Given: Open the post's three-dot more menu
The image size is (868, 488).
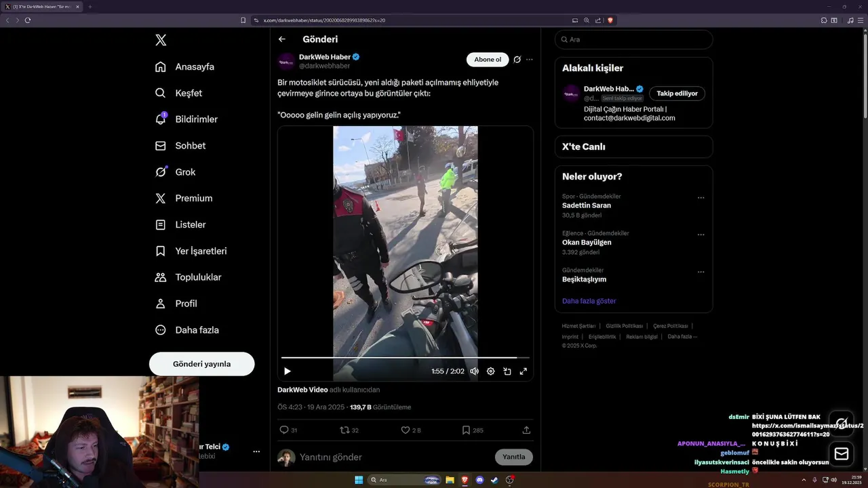Looking at the screenshot, I should pos(530,60).
